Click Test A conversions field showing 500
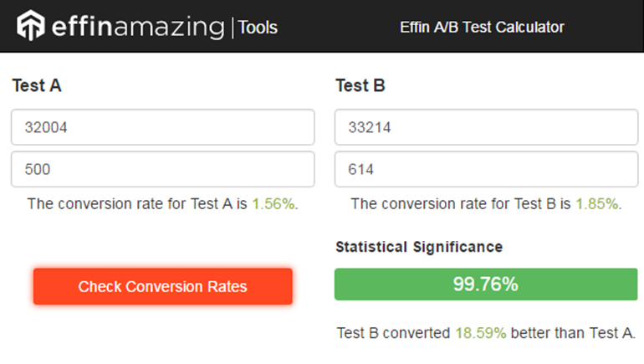Screen dimensions: 644x364 162,169
